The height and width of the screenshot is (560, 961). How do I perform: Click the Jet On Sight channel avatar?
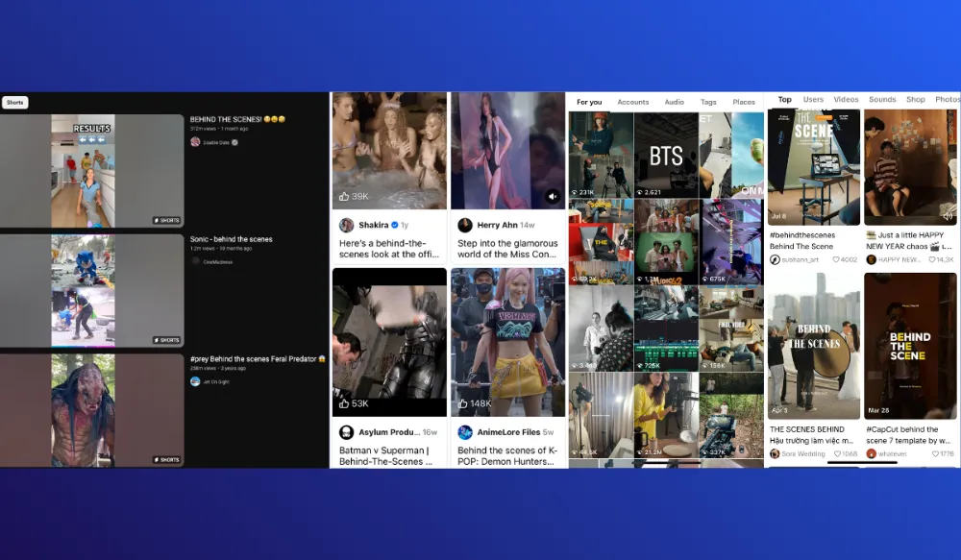pos(195,381)
